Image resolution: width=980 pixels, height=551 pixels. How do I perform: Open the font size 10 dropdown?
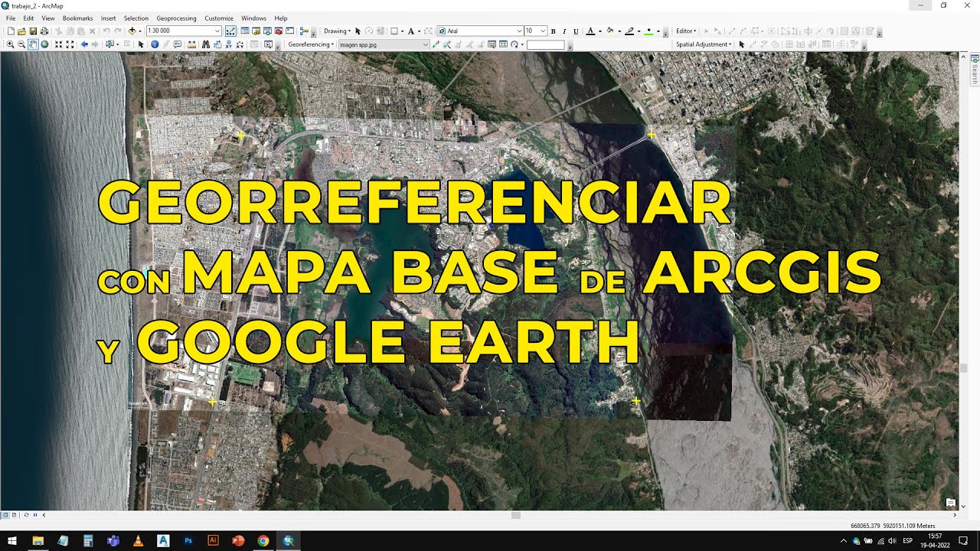[543, 31]
